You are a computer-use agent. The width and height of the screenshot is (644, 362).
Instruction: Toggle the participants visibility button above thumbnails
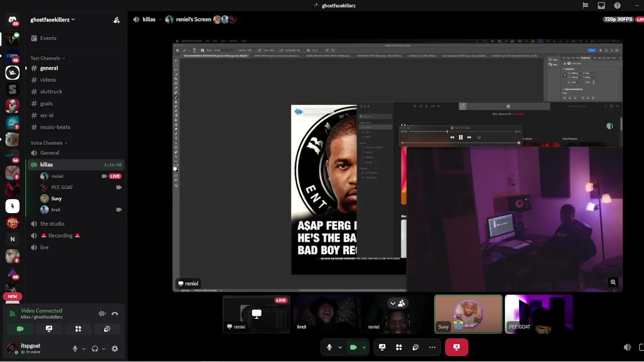[x=397, y=303]
